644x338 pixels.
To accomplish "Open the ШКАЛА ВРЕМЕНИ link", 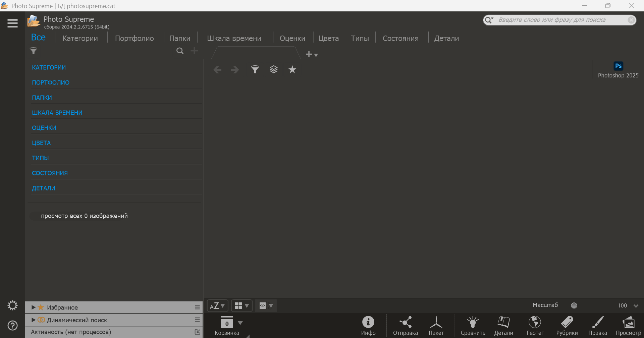I will [57, 113].
